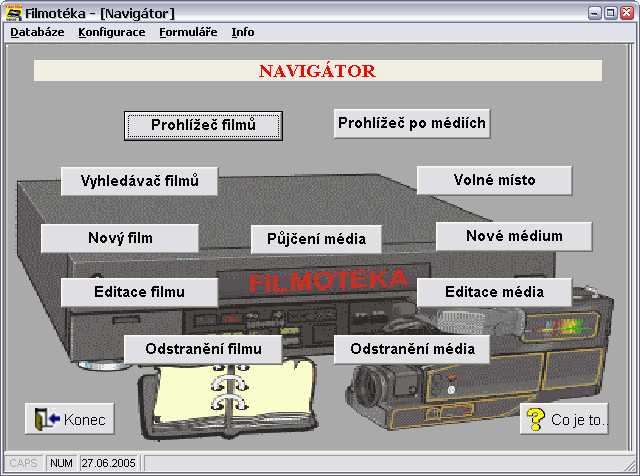This screenshot has width=640, height=476.
Task: Click the Prohlížeč filmů button
Action: pyautogui.click(x=203, y=125)
